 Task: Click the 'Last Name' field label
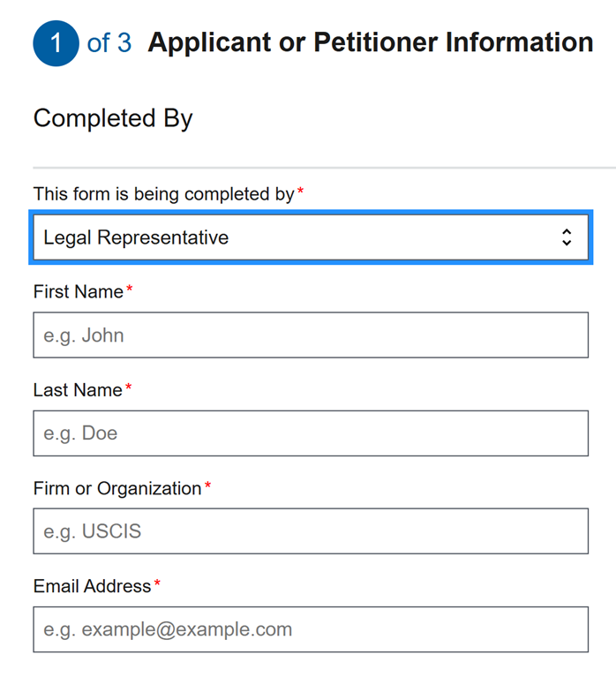click(78, 390)
